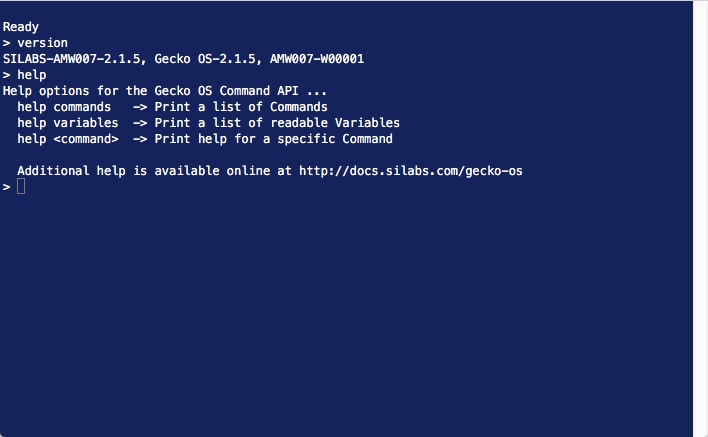Image resolution: width=708 pixels, height=437 pixels.
Task: Click 'Print a list of Commands' description
Action: 241,107
